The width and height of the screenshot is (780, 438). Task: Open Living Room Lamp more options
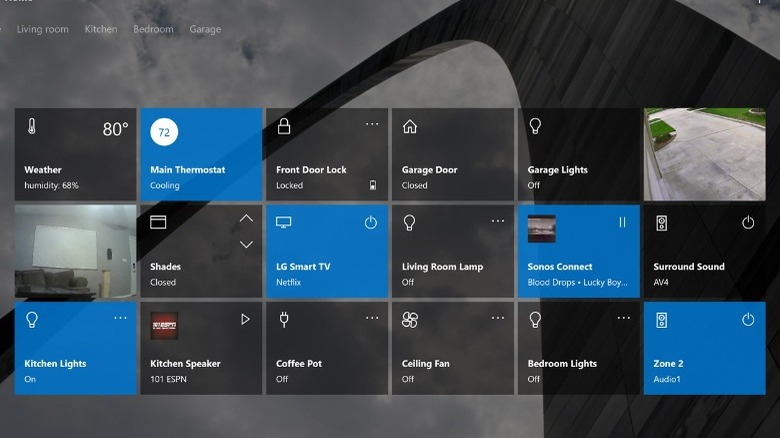pos(498,221)
